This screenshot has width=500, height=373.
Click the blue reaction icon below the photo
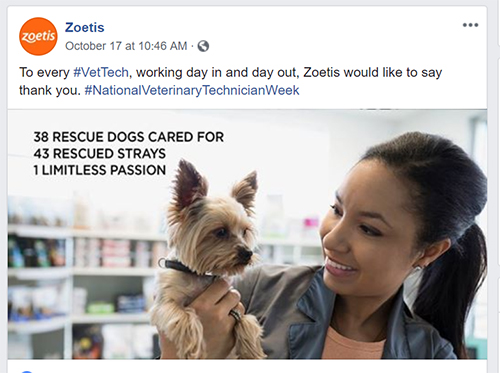tap(27, 371)
